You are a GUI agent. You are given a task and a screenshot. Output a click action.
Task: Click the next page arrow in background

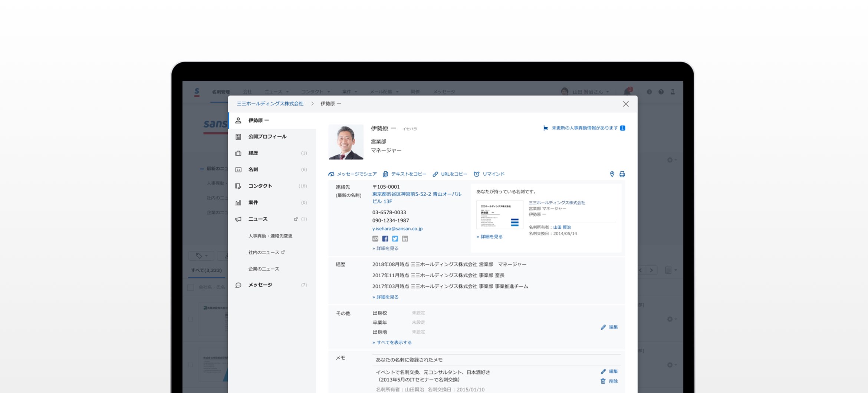pos(652,270)
